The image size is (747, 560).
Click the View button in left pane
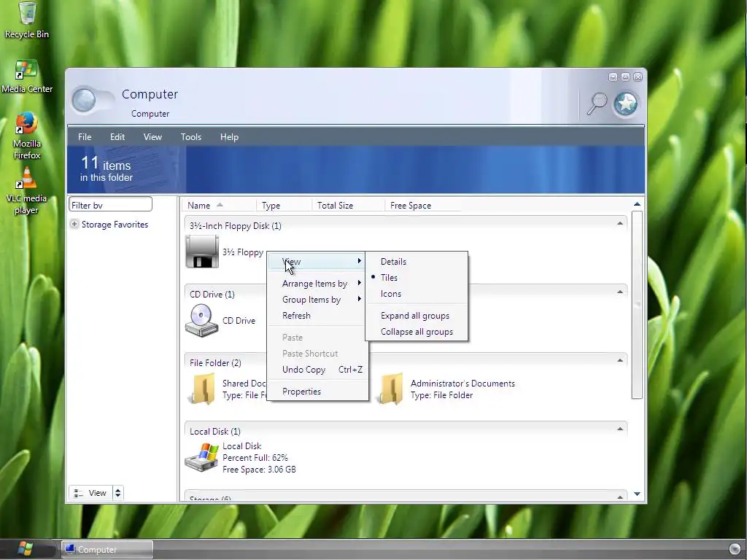(x=90, y=493)
